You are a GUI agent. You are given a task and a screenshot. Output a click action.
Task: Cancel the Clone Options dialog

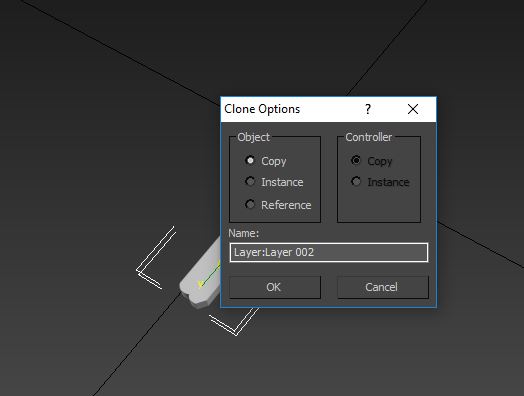point(383,287)
